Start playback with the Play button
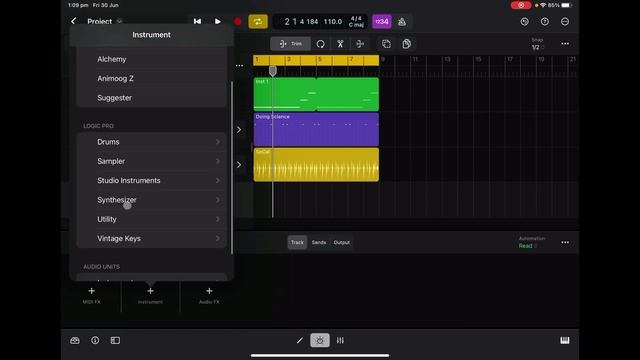The height and width of the screenshot is (360, 640). click(218, 21)
